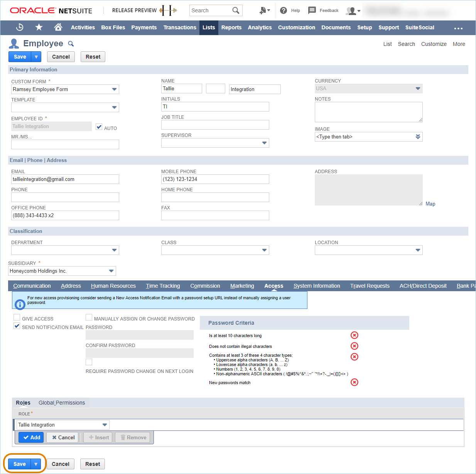The width and height of the screenshot is (476, 474).
Task: Click the Help question mark icon
Action: point(284,10)
